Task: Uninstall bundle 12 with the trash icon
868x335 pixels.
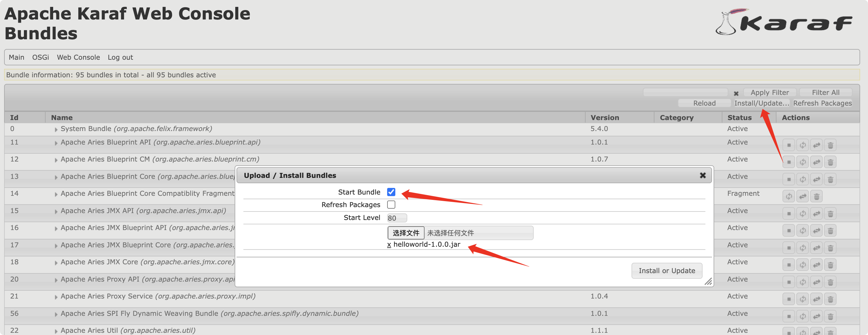Action: pyautogui.click(x=830, y=162)
